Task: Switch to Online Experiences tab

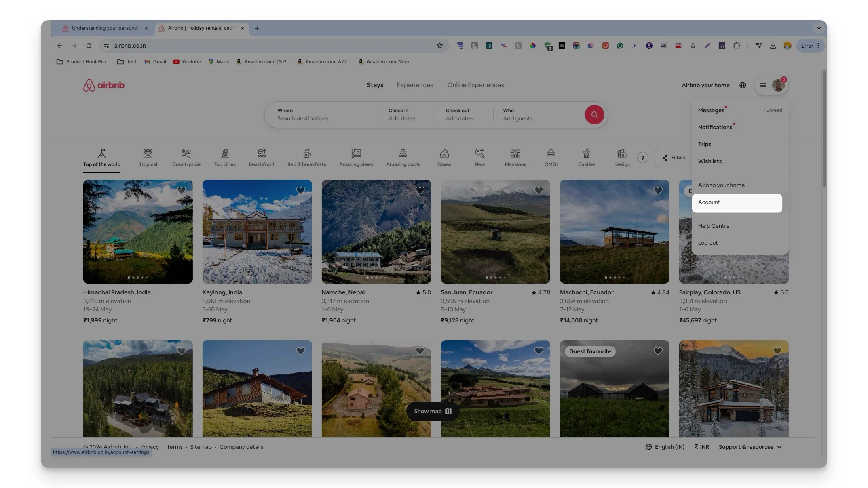Action: click(x=475, y=85)
